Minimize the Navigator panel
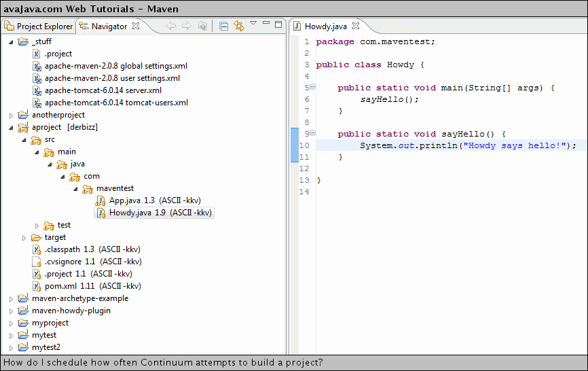This screenshot has width=588, height=371. point(266,23)
